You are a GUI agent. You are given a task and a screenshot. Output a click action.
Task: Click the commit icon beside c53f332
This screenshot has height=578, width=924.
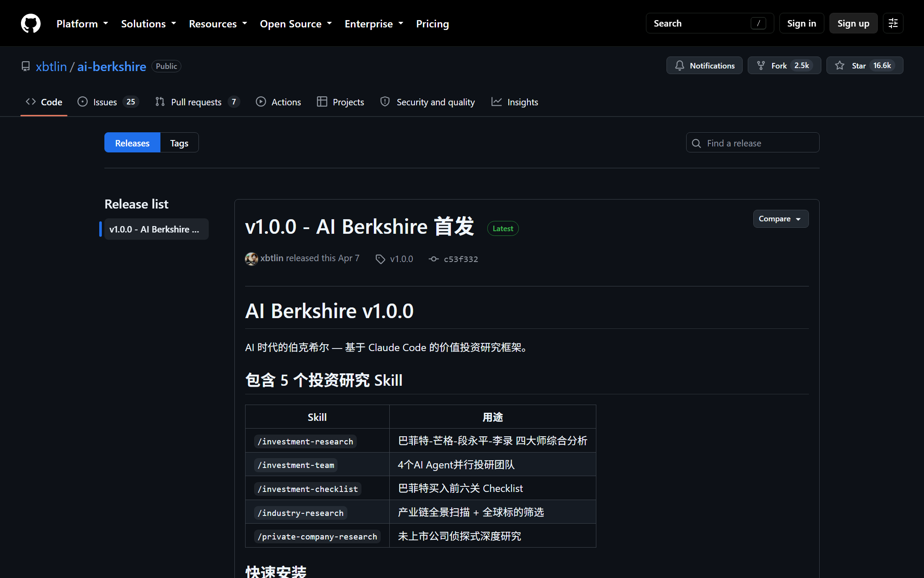click(434, 259)
